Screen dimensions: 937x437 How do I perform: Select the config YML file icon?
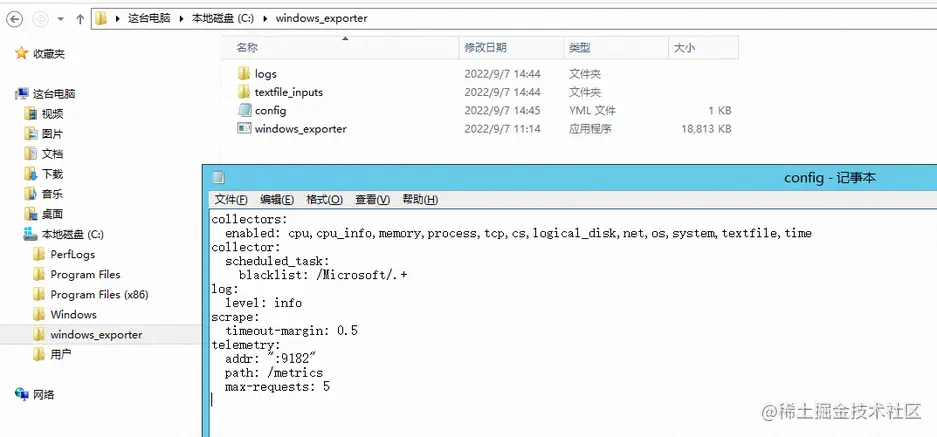(x=244, y=110)
